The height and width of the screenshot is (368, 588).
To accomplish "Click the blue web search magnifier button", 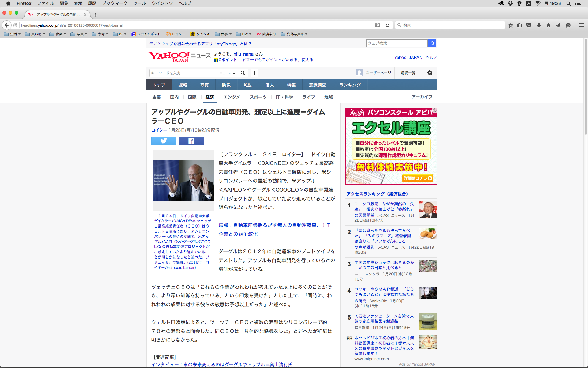I will (432, 43).
